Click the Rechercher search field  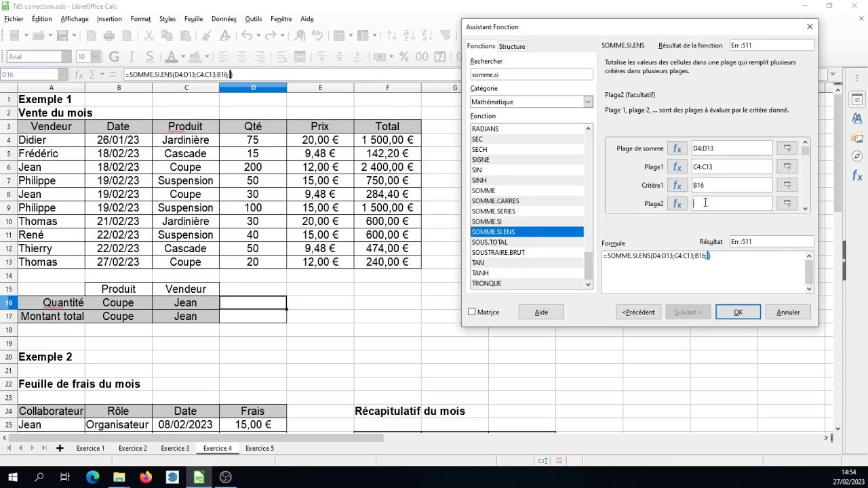(x=531, y=75)
